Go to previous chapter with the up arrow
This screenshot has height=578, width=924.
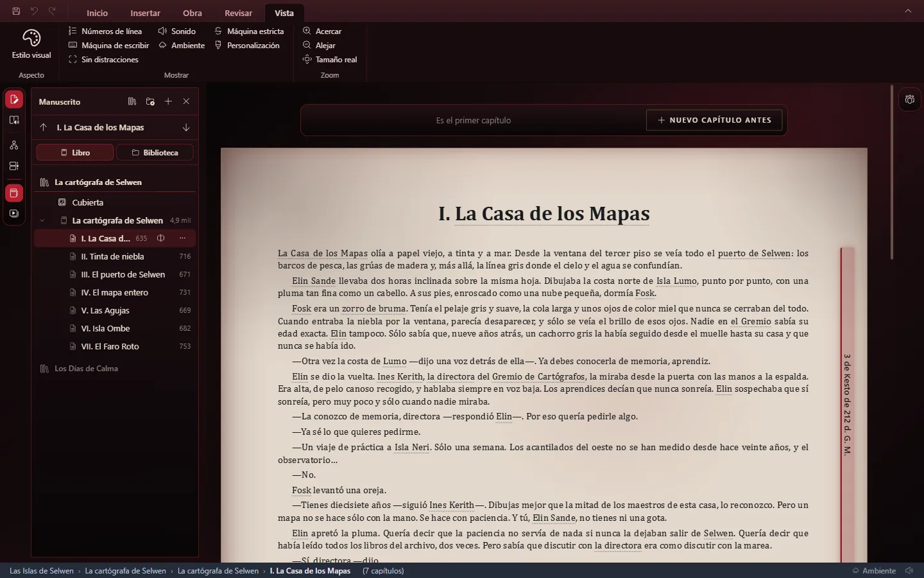(43, 127)
